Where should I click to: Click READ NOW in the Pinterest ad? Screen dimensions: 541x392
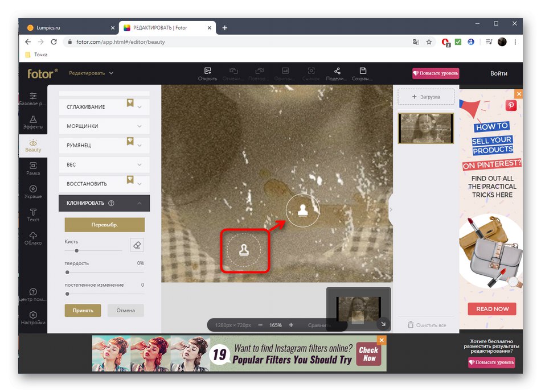click(492, 309)
